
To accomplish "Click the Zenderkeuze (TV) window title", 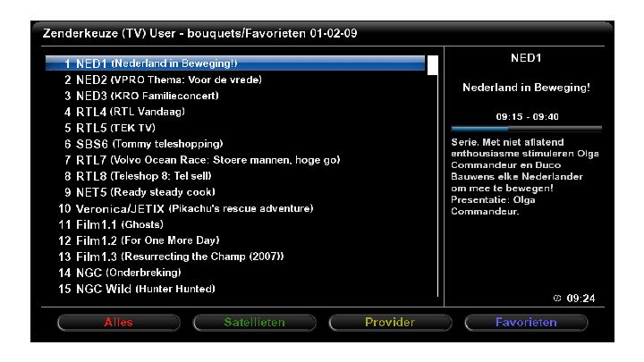I will (x=199, y=33).
